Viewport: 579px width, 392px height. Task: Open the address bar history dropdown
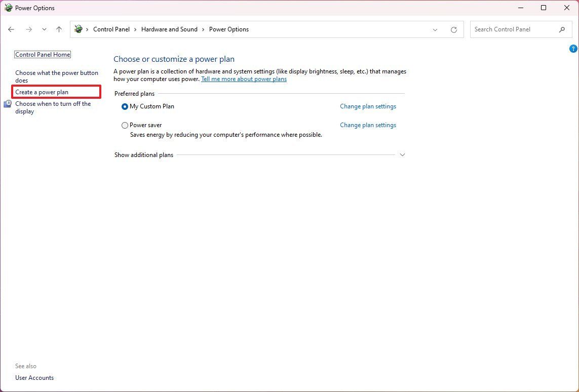tap(435, 29)
